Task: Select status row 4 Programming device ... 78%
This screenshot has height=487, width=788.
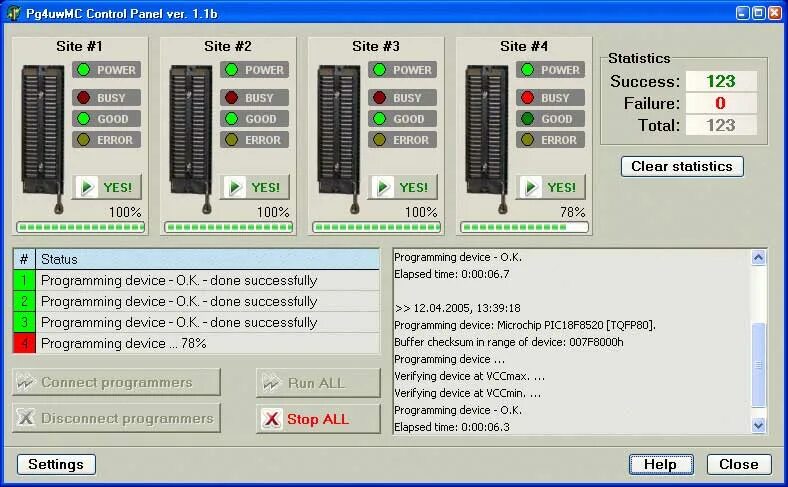Action: tap(196, 343)
